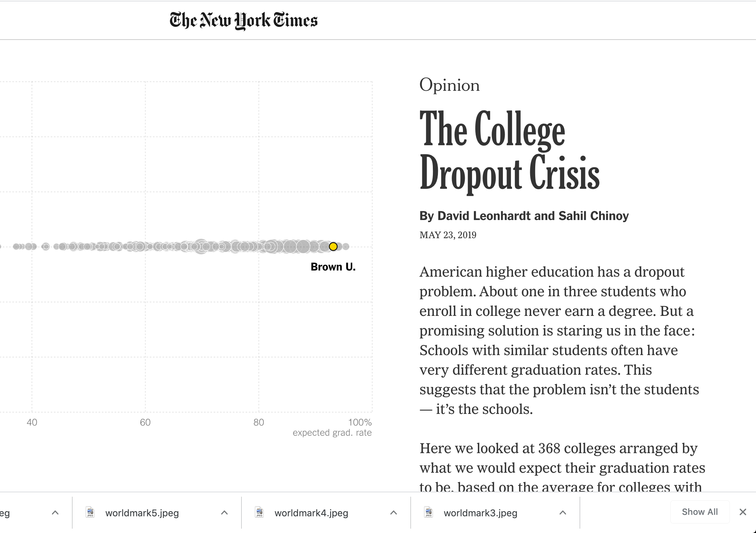Click the MAY 23, 2019 date text
Viewport: 756px width, 533px height.
tap(448, 235)
